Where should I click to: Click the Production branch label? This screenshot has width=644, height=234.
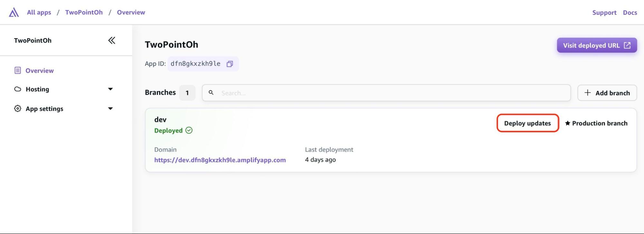(600, 123)
